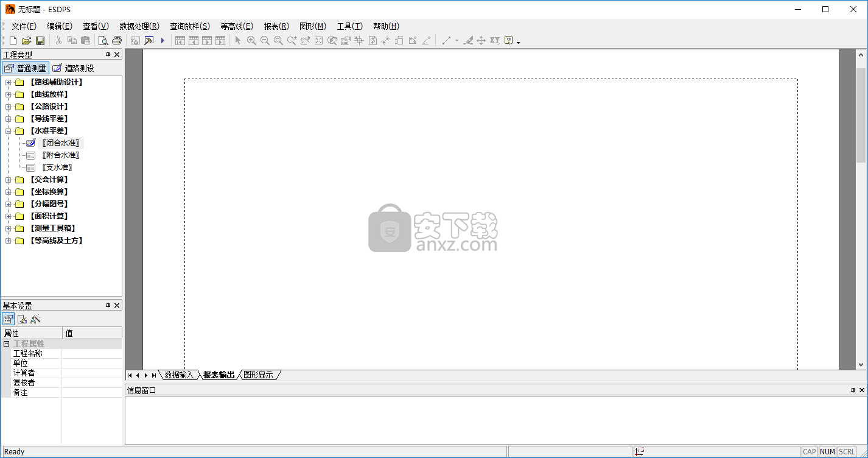Click the blue run arrow icon
Viewport: 868px width, 458px height.
click(x=163, y=41)
